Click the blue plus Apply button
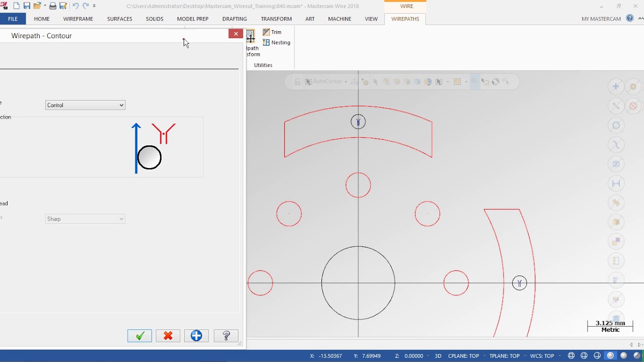Image resolution: width=644 pixels, height=362 pixels. pos(196,336)
